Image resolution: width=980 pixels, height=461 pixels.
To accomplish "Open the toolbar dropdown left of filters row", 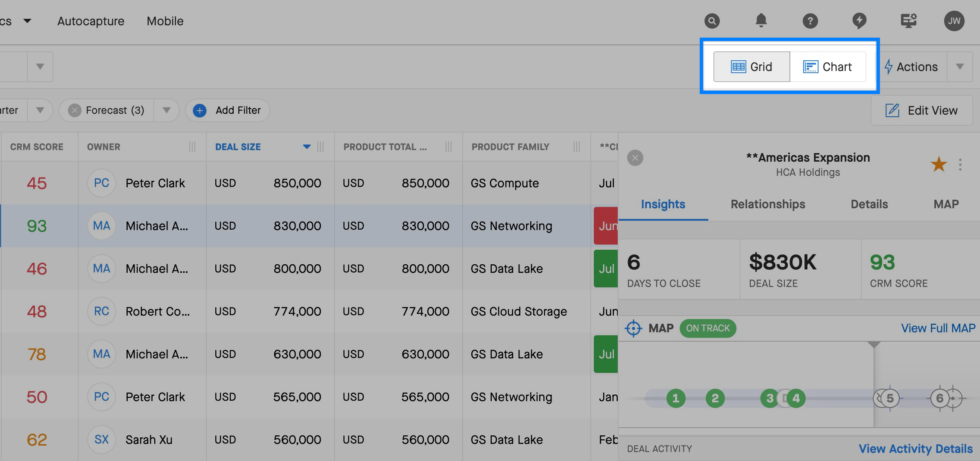I will (x=40, y=67).
